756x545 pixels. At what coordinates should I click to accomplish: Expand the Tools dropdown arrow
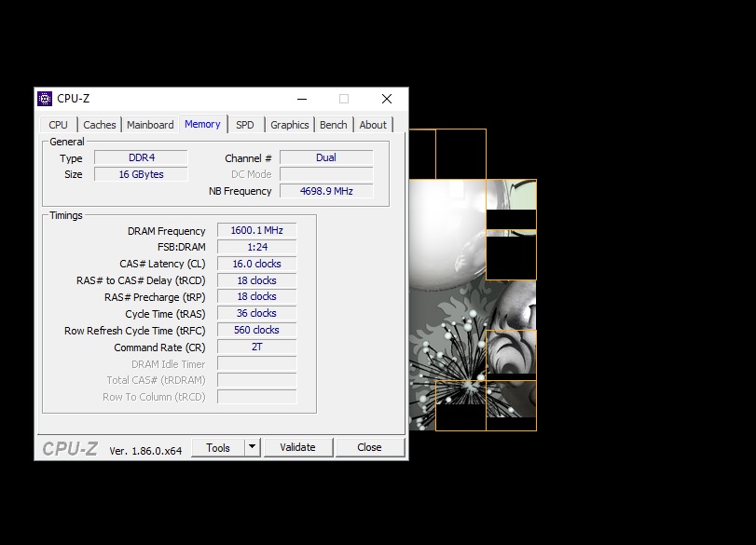[253, 448]
